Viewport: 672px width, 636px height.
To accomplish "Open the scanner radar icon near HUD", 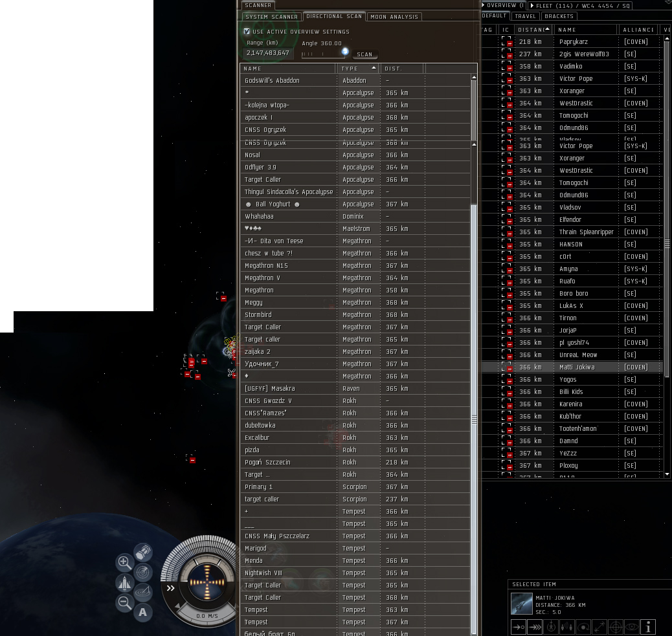I will pyautogui.click(x=143, y=573).
